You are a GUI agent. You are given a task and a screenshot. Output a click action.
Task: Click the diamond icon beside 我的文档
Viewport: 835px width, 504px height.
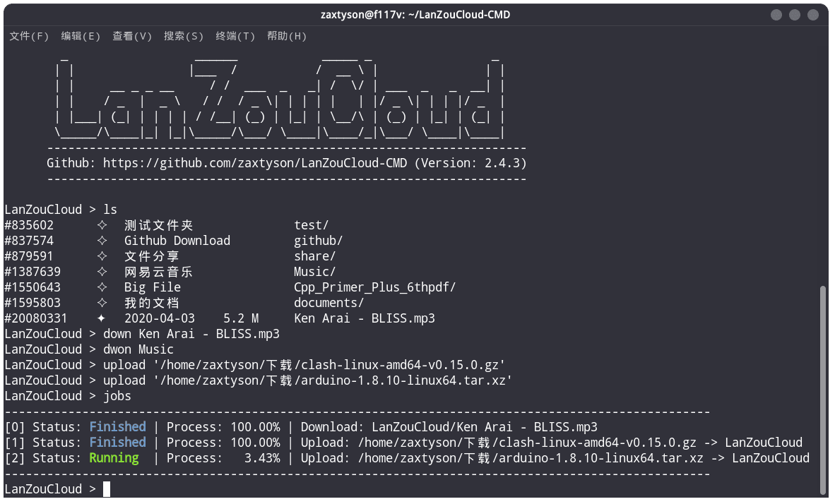102,303
